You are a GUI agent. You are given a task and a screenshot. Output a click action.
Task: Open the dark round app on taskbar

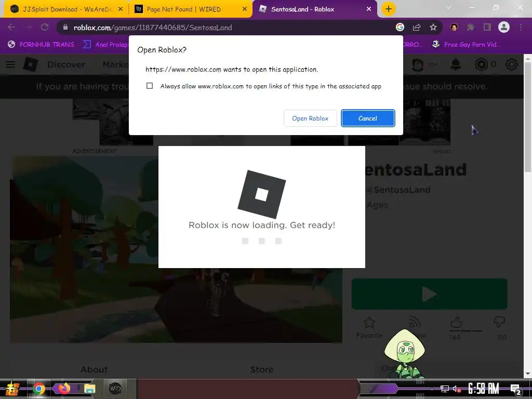pos(115,389)
